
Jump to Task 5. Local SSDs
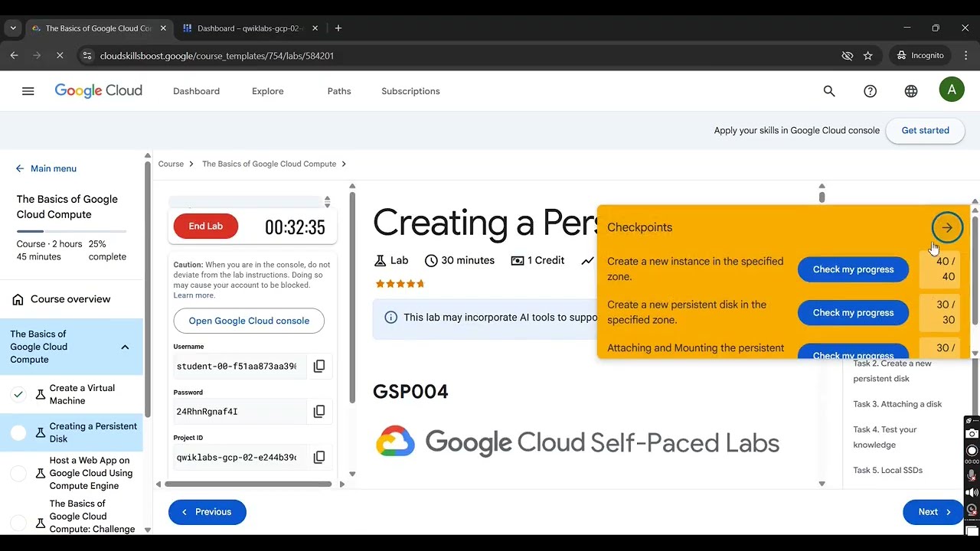(887, 470)
